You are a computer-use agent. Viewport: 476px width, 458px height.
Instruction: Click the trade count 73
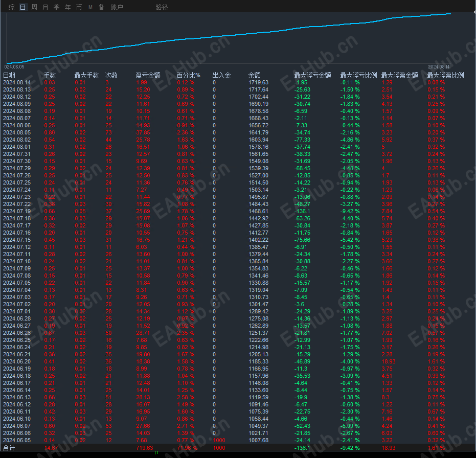tap(108, 132)
